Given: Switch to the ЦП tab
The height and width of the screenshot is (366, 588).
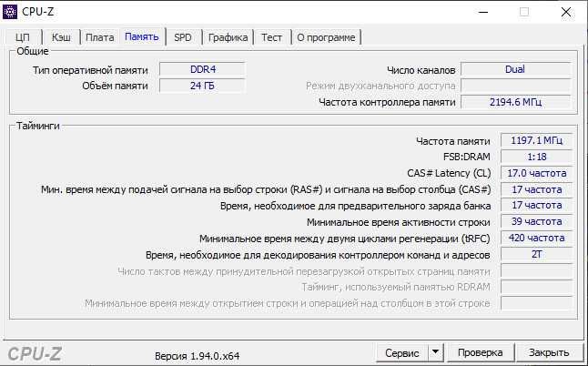Looking at the screenshot, I should (23, 37).
